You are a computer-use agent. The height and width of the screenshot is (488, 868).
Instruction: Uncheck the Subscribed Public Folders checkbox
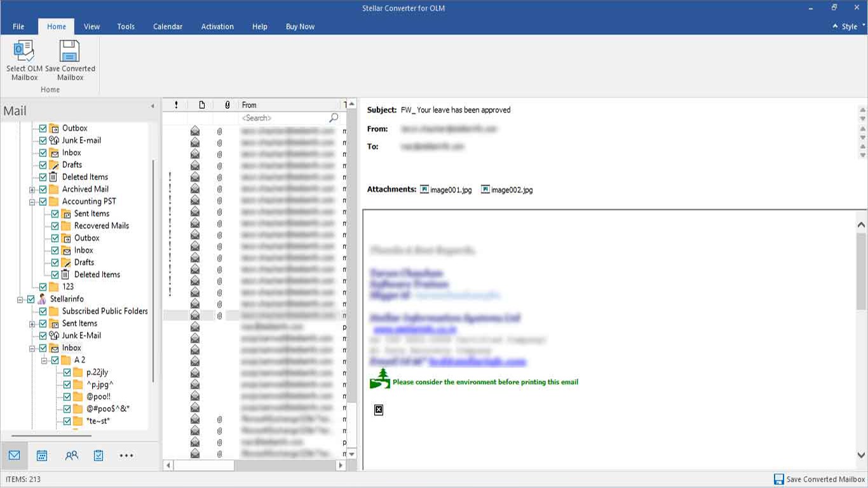point(43,311)
